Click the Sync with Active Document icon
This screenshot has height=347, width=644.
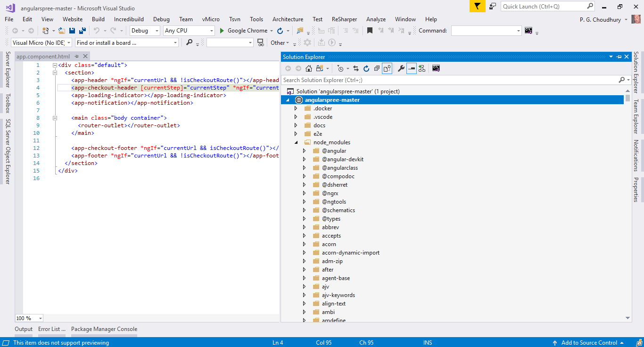[x=356, y=68]
